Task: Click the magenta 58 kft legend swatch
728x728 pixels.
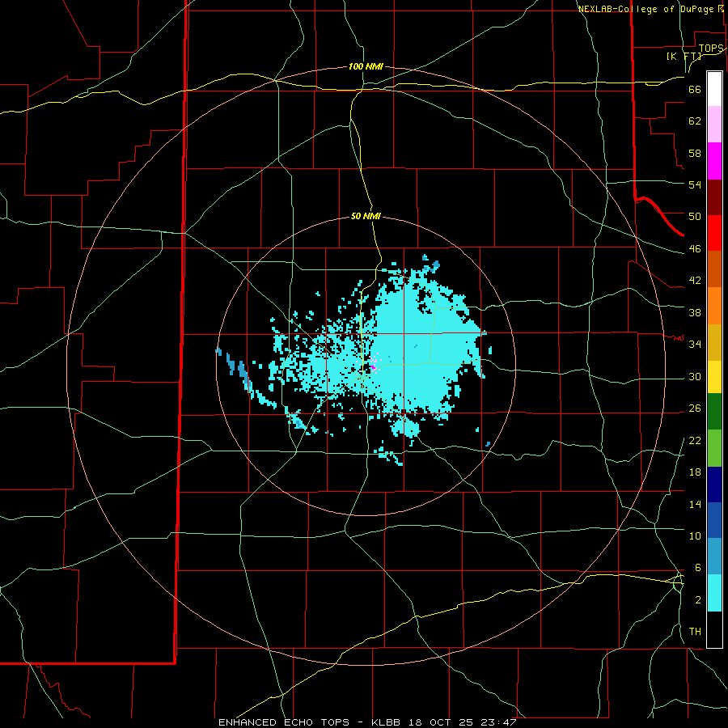Action: point(714,161)
